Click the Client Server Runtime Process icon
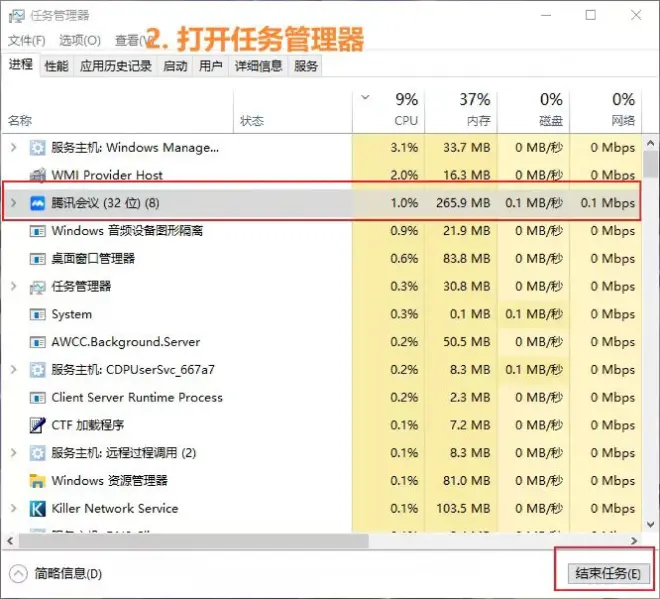 (x=37, y=398)
